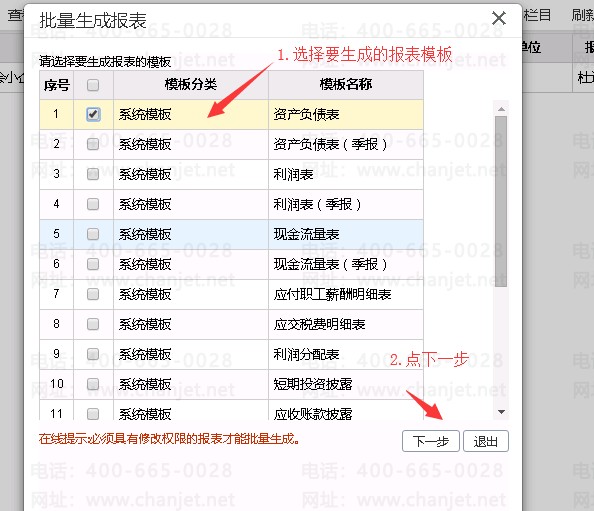594x511 pixels.
Task: Click the scrollbar down arrow
Action: (501, 412)
